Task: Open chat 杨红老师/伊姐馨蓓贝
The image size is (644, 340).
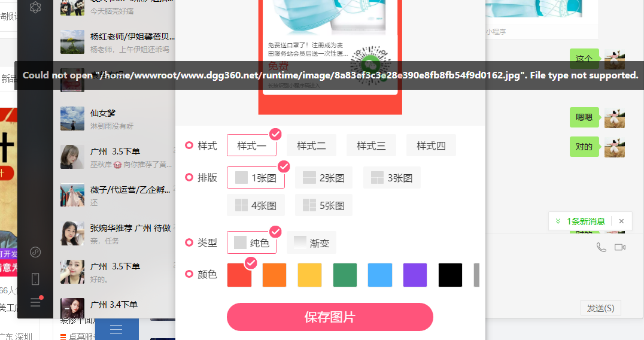Action: pyautogui.click(x=114, y=42)
